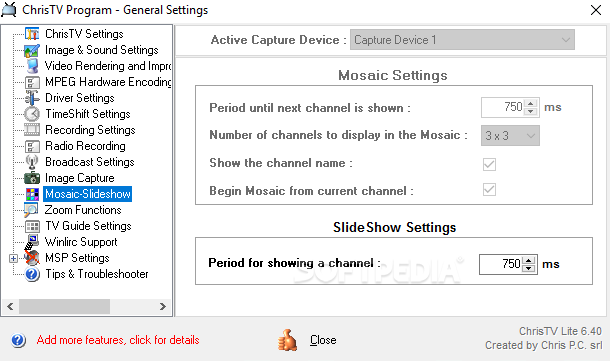
Task: Click Add more features, click for details link
Action: 118,340
